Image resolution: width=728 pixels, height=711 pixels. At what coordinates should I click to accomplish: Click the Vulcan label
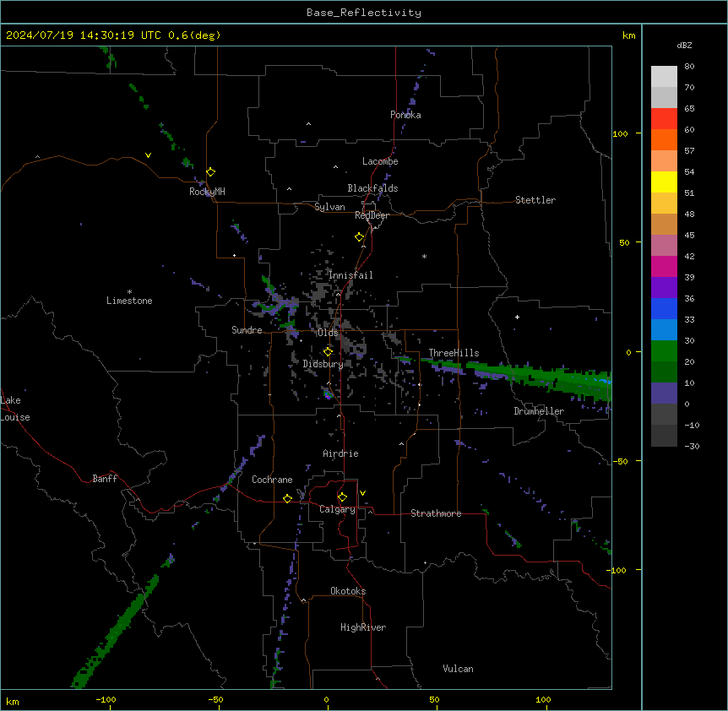point(459,669)
